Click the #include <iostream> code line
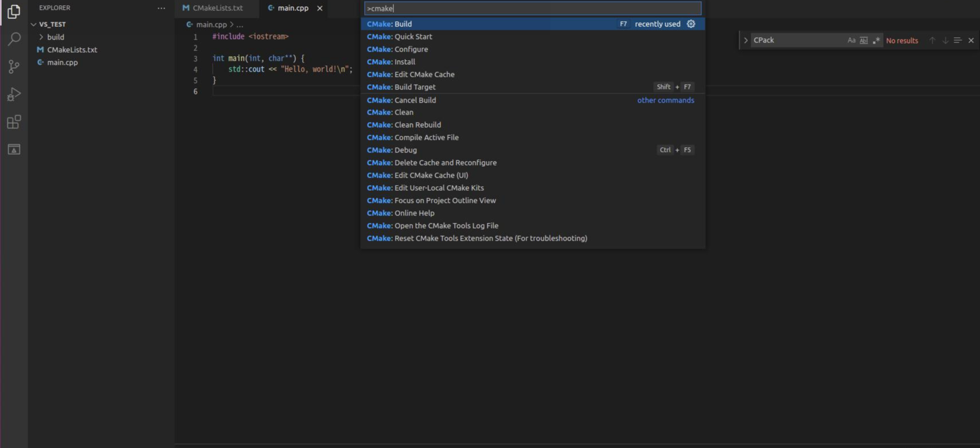The height and width of the screenshot is (448, 980). tap(251, 37)
